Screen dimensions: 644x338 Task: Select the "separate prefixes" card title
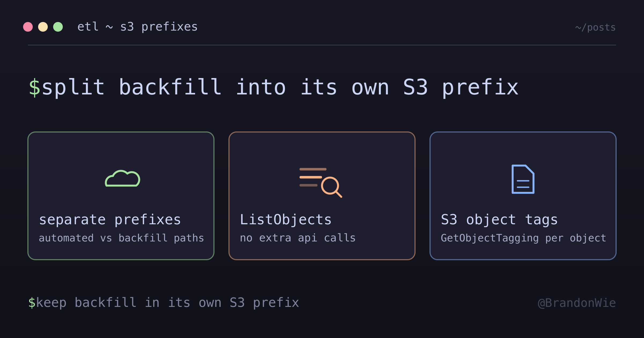click(x=110, y=220)
